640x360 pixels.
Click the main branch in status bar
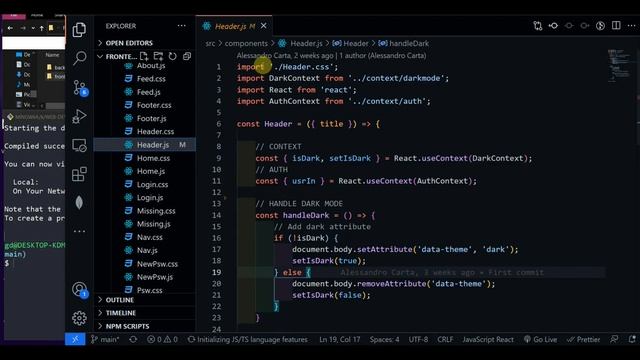click(x=105, y=339)
